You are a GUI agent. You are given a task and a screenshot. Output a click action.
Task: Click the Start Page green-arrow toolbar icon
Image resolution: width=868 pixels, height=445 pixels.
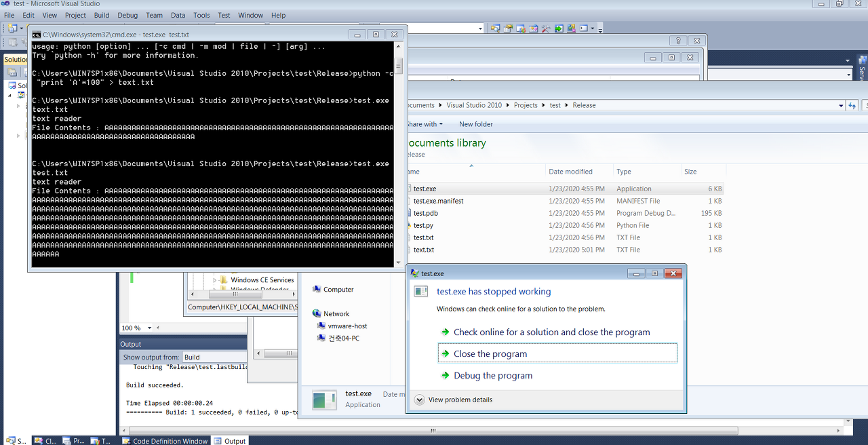click(559, 28)
